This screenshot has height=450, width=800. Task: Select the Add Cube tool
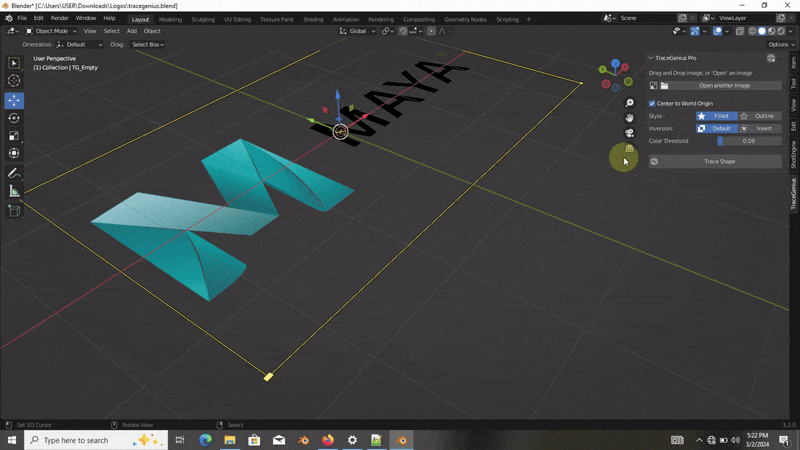(14, 210)
